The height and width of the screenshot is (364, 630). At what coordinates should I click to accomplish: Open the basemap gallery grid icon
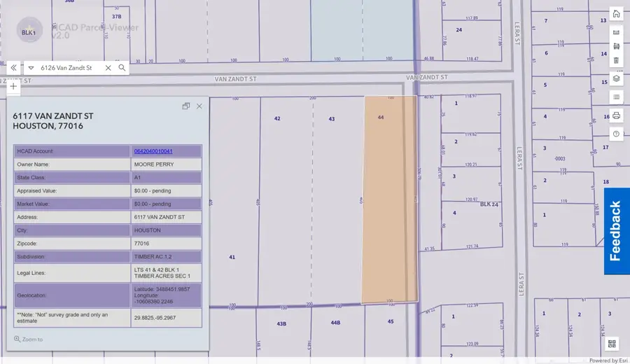pos(612,343)
